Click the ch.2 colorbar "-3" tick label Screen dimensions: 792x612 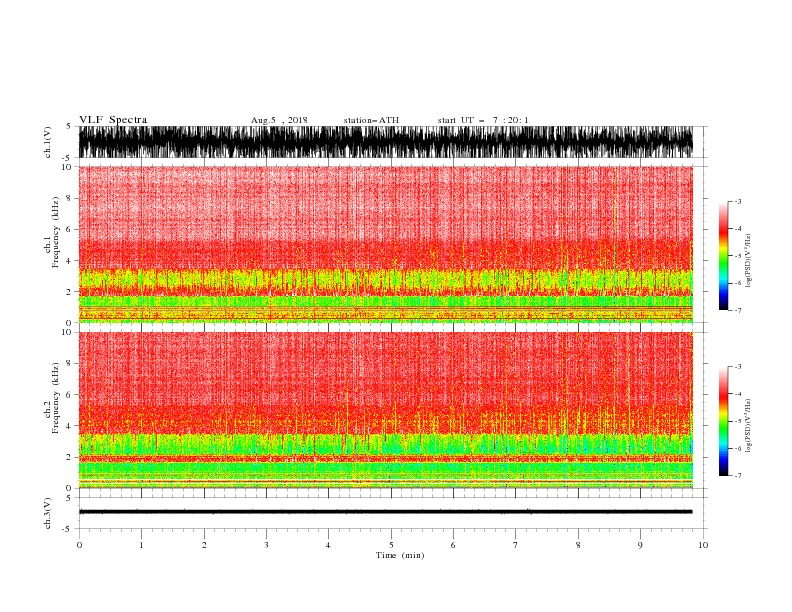pyautogui.click(x=738, y=367)
